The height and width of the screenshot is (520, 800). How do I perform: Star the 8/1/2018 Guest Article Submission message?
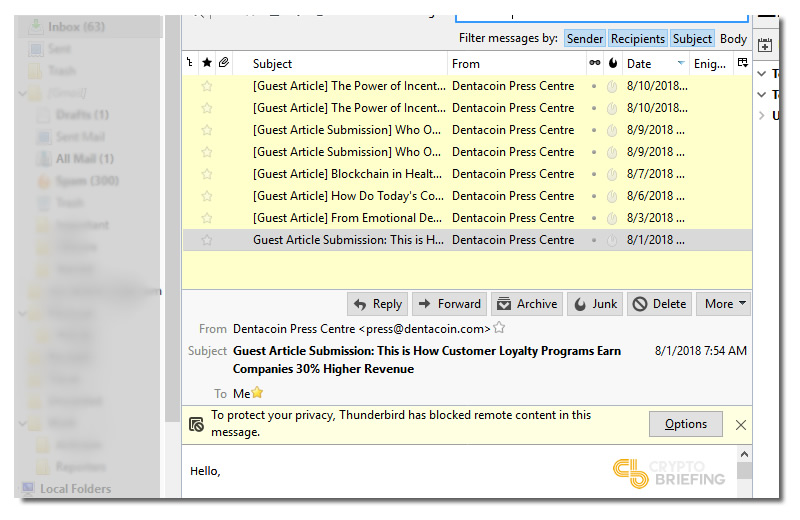click(207, 240)
